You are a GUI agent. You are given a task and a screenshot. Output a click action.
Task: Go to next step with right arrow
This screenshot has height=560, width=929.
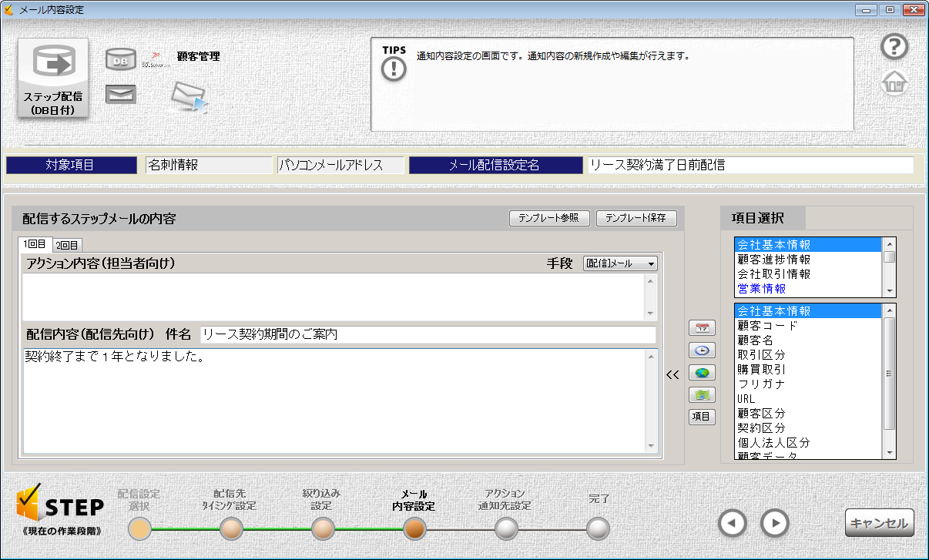pyautogui.click(x=775, y=523)
